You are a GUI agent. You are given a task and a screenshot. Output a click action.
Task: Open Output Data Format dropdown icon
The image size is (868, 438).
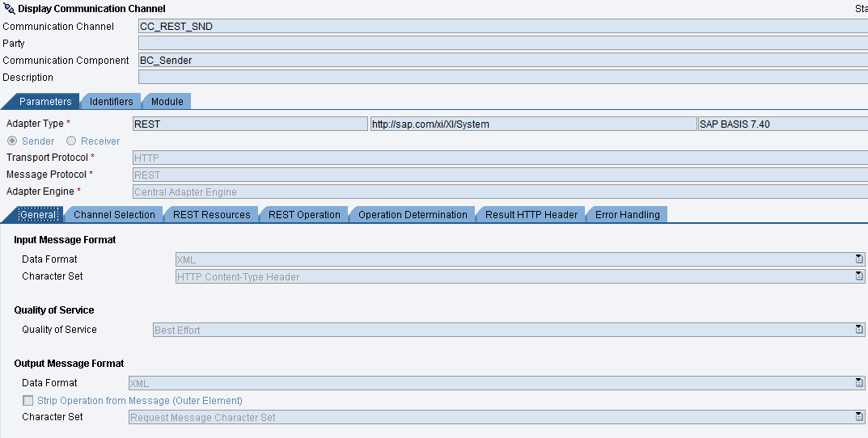858,383
